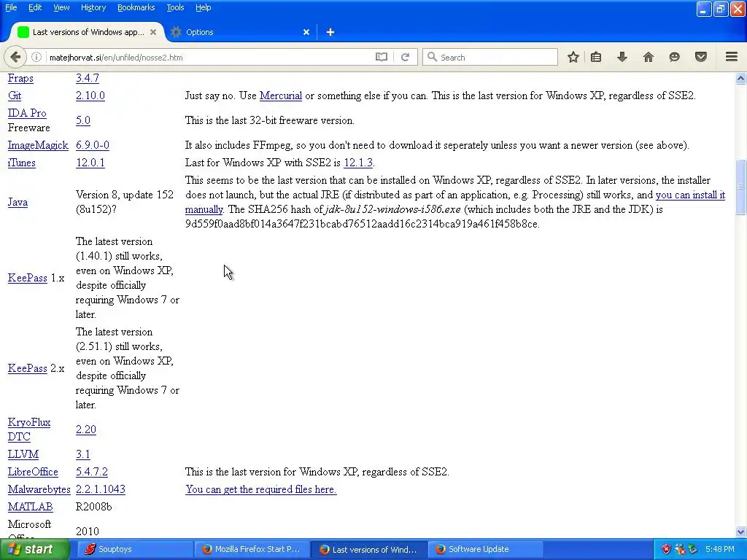Open the View menu
Image resolution: width=747 pixels, height=560 pixels.
click(x=61, y=7)
